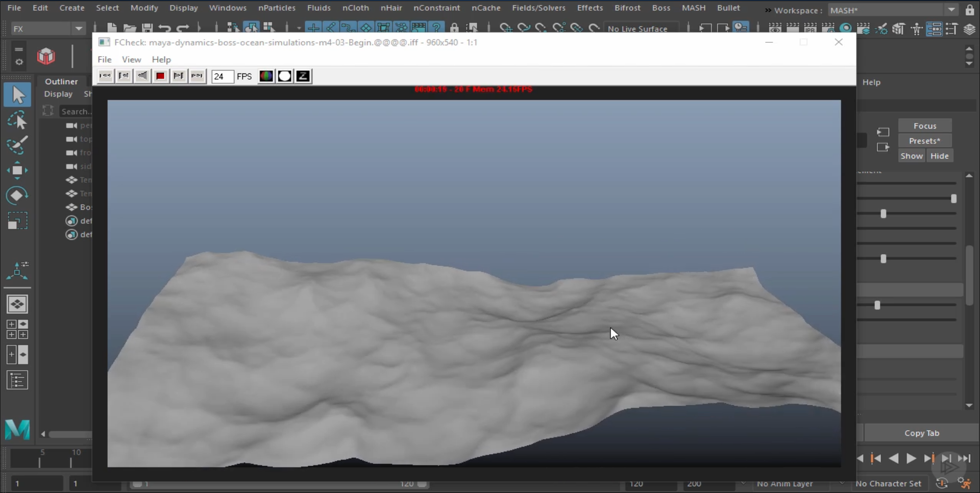Click the Undo arrow in the status line
Screen dimensions: 980x493
tap(164, 28)
